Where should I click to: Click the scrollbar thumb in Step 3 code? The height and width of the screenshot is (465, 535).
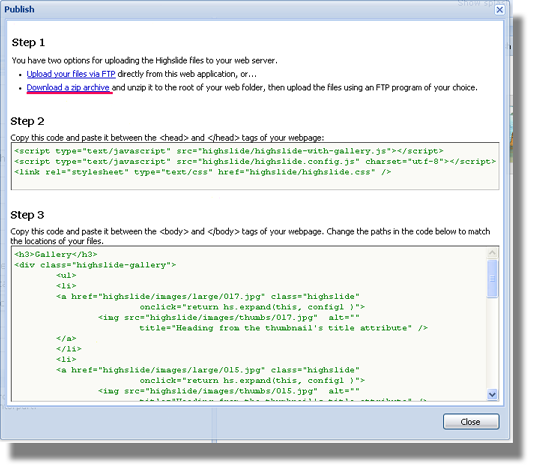click(x=492, y=279)
